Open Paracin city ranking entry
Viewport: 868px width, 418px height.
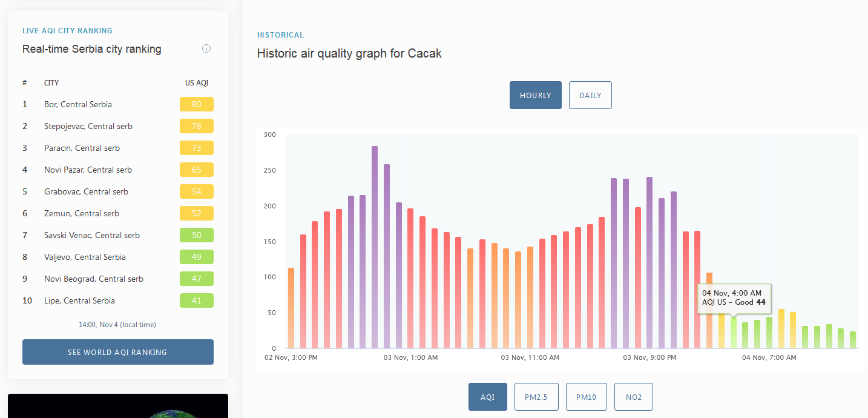[x=82, y=148]
